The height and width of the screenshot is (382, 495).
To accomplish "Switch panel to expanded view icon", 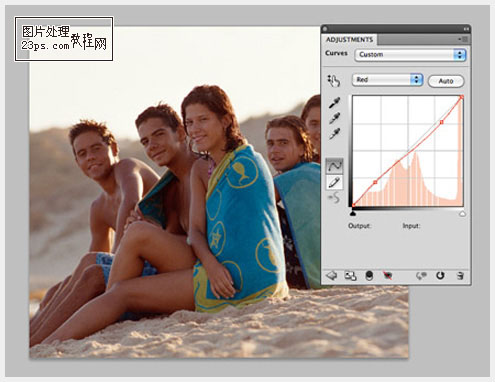I will (x=350, y=276).
